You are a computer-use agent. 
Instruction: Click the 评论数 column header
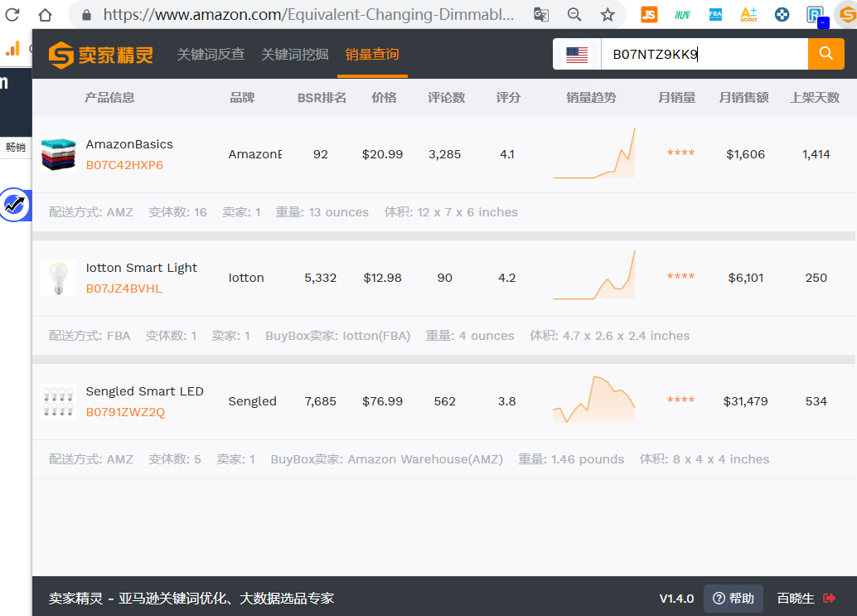[x=446, y=98]
